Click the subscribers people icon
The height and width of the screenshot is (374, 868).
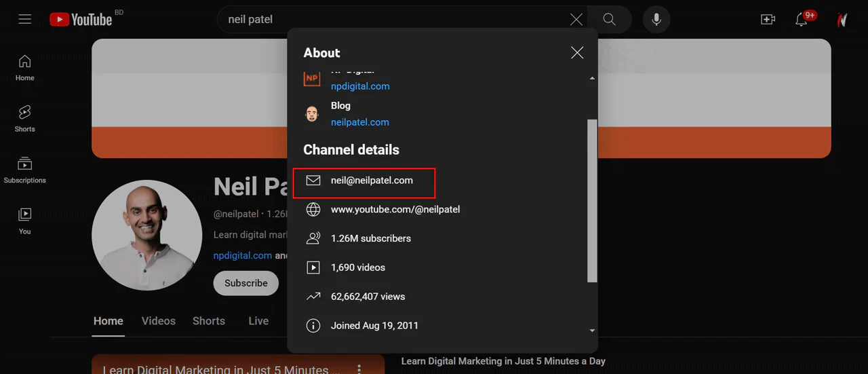pyautogui.click(x=313, y=238)
